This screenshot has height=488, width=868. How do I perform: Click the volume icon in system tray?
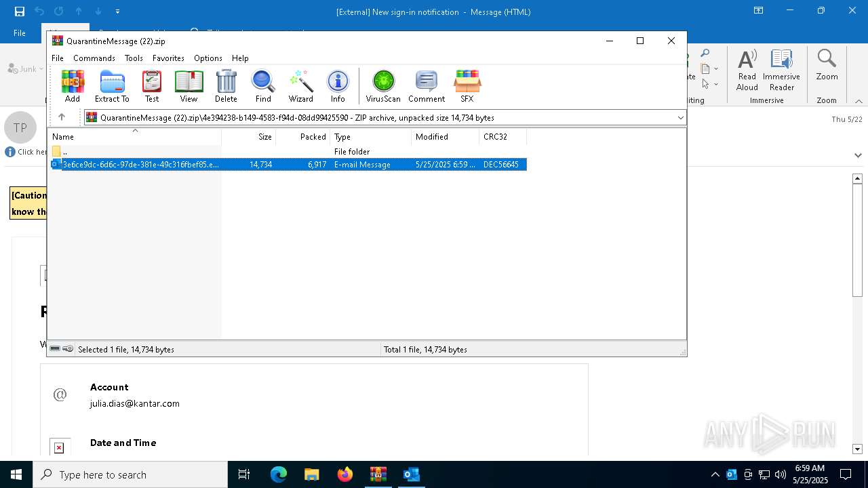pyautogui.click(x=781, y=474)
